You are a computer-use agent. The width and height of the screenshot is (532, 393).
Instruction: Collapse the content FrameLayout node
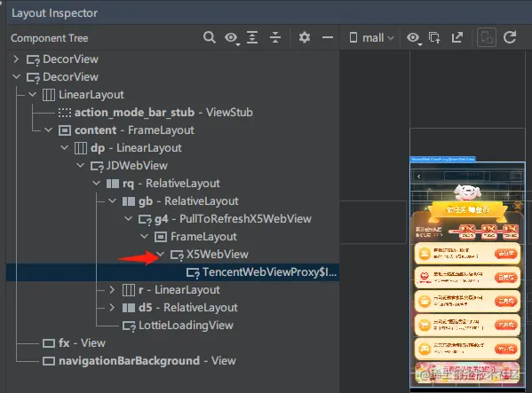tap(48, 130)
